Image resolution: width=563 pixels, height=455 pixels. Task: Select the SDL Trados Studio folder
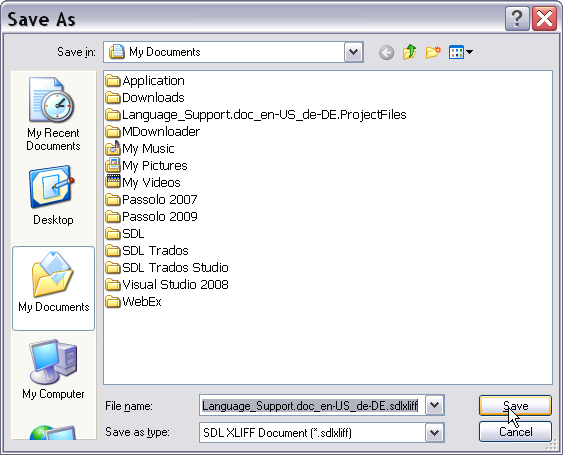[x=167, y=268]
